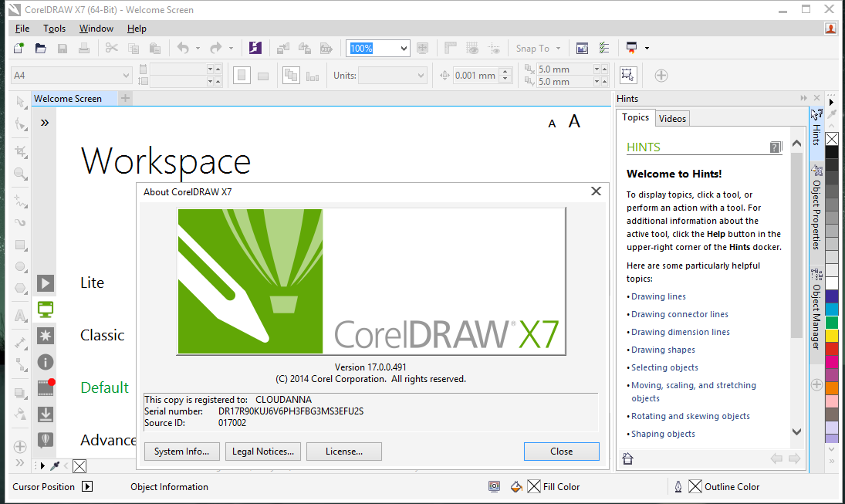Expand the Welcome Screen sidebar chevrons
Viewport: 845px width, 504px height.
pos(45,123)
